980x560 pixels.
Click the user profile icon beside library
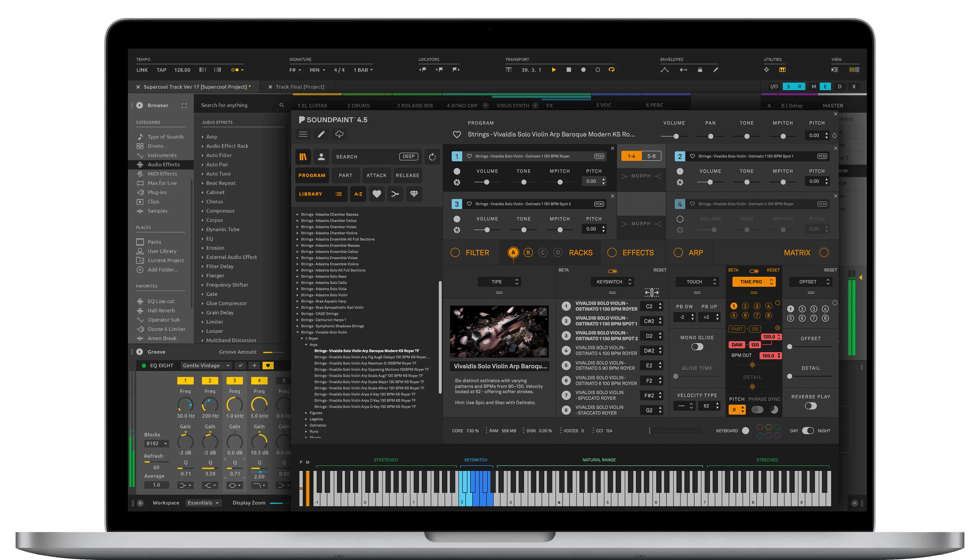321,157
